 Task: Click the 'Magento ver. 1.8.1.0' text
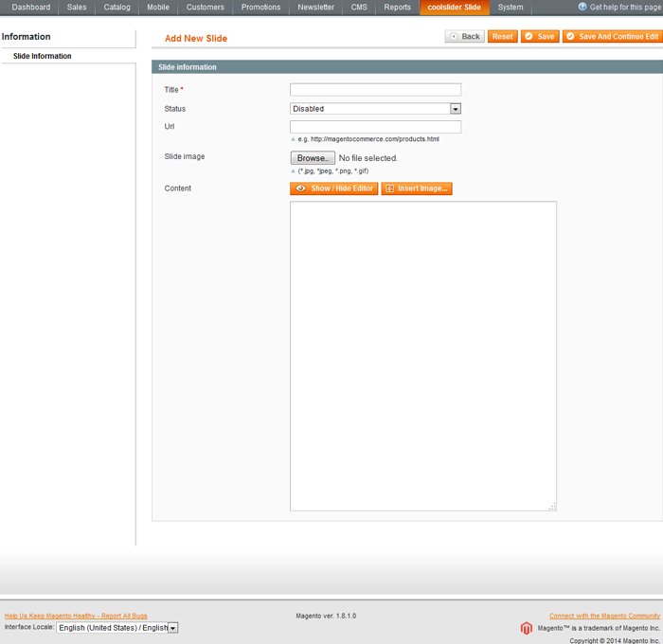(x=326, y=616)
